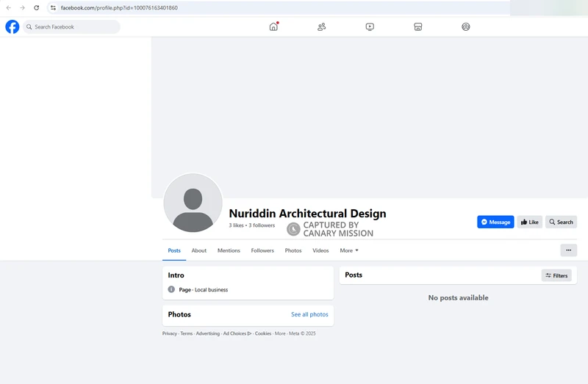588x384 pixels.
Task: Open the Marketplace icon
Action: [x=417, y=26]
